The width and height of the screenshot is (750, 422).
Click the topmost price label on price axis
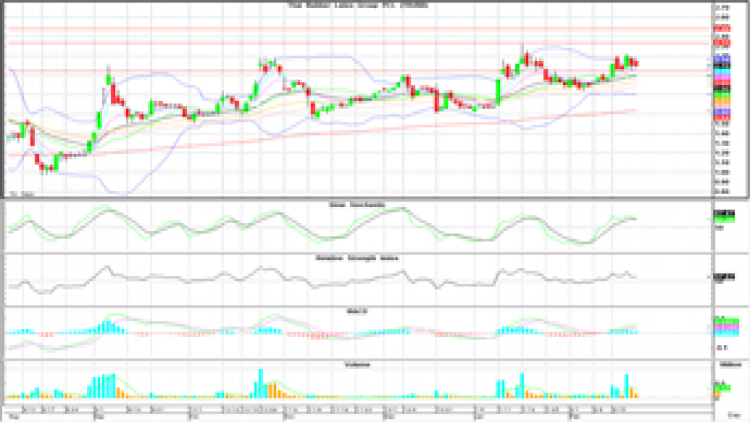[x=720, y=7]
